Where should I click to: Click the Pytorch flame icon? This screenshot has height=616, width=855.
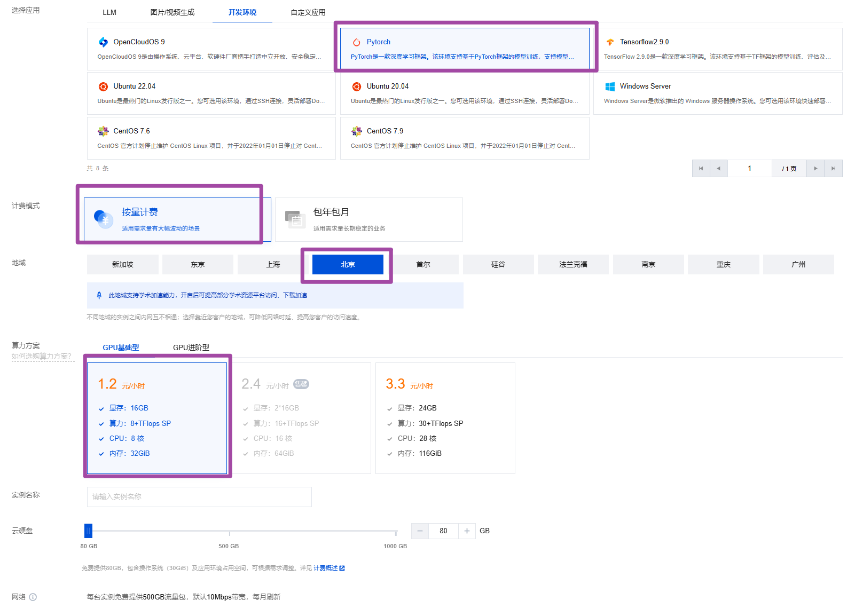tap(356, 42)
